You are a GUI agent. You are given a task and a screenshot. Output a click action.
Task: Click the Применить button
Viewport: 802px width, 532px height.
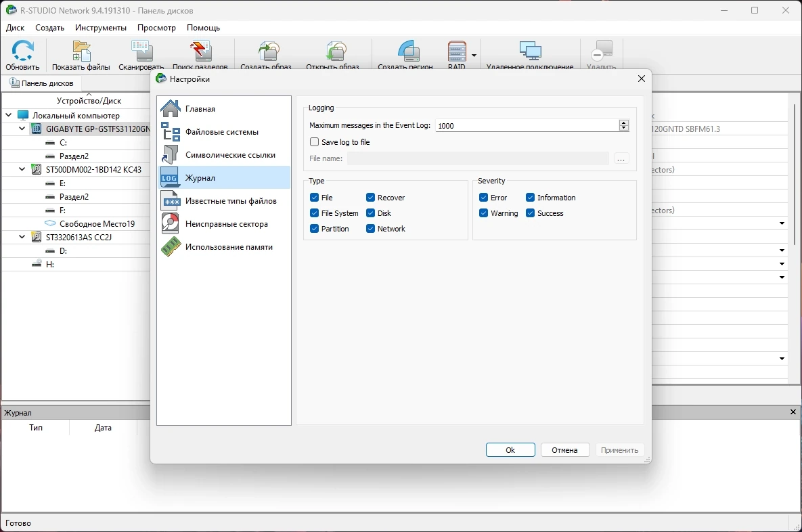pyautogui.click(x=619, y=450)
